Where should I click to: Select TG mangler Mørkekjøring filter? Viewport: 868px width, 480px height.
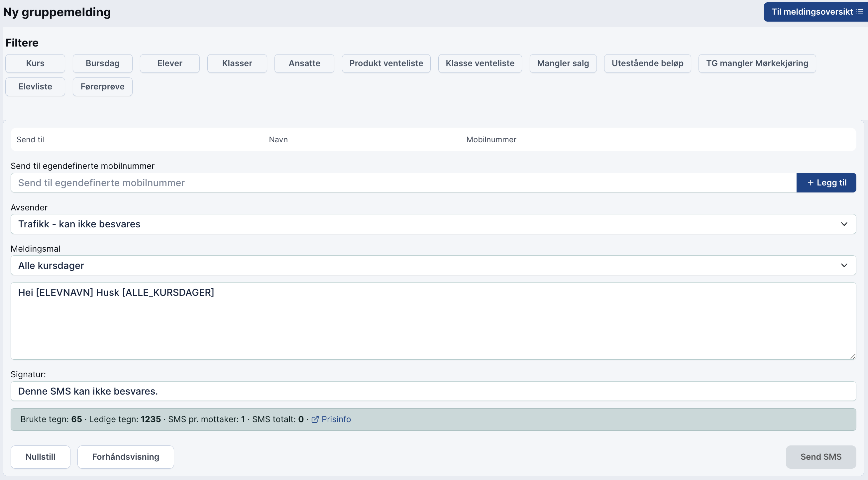click(x=757, y=63)
